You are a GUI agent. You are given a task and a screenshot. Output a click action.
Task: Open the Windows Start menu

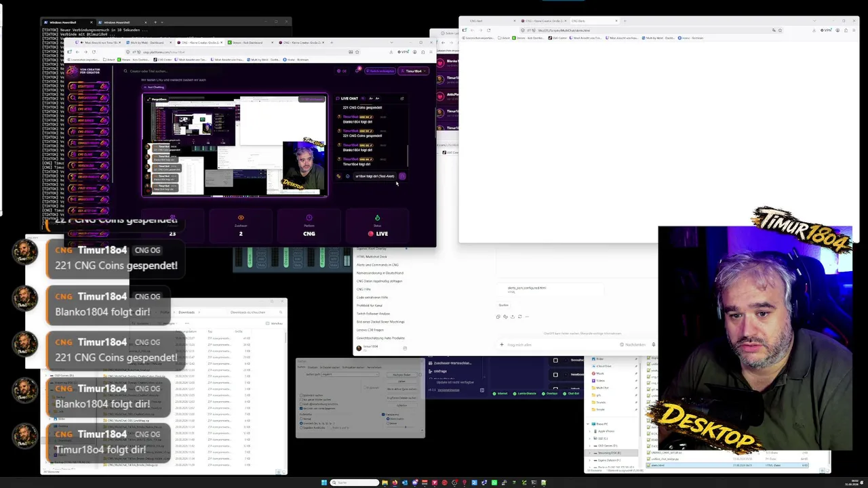click(324, 483)
